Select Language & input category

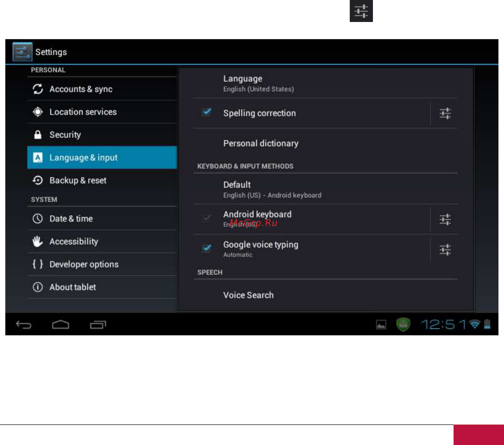click(x=102, y=158)
